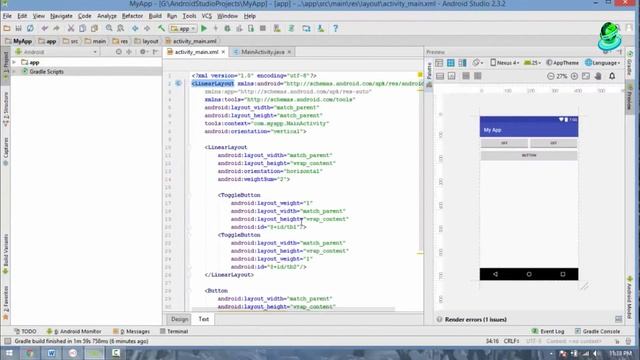Click the preview notification bell icon
640x360 pixels.
pos(612,76)
